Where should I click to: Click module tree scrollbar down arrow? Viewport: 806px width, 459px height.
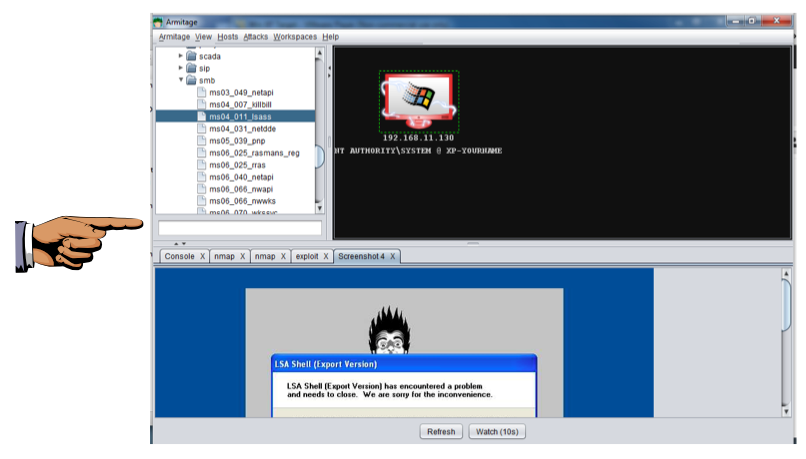click(319, 208)
